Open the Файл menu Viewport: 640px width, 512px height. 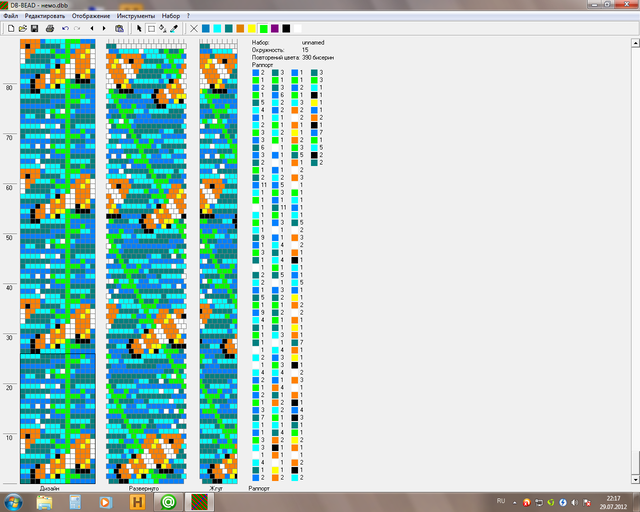(11, 16)
